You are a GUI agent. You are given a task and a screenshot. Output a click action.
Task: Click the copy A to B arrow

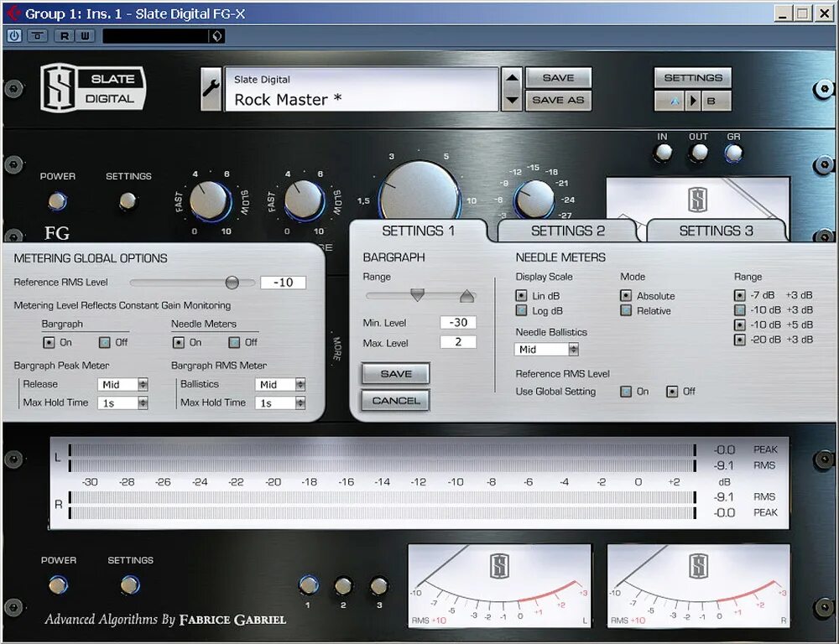(694, 101)
